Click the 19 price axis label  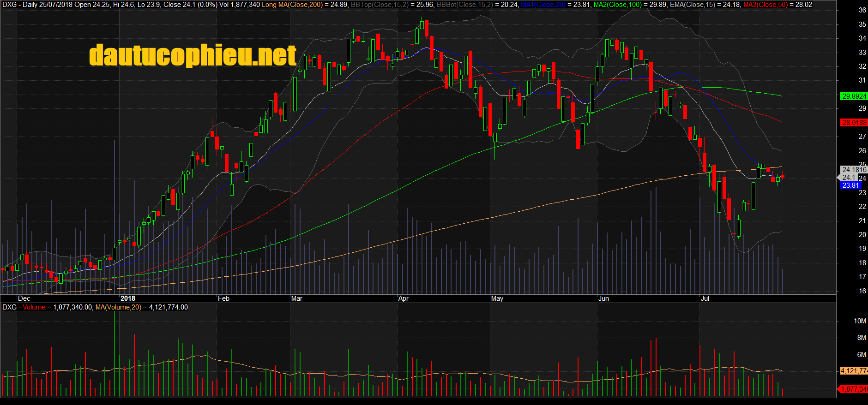[862, 249]
